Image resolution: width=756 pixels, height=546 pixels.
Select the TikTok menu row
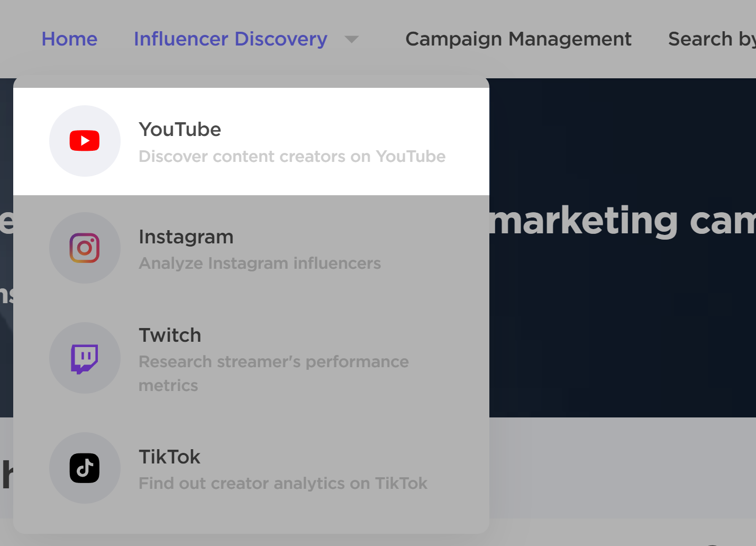click(251, 468)
